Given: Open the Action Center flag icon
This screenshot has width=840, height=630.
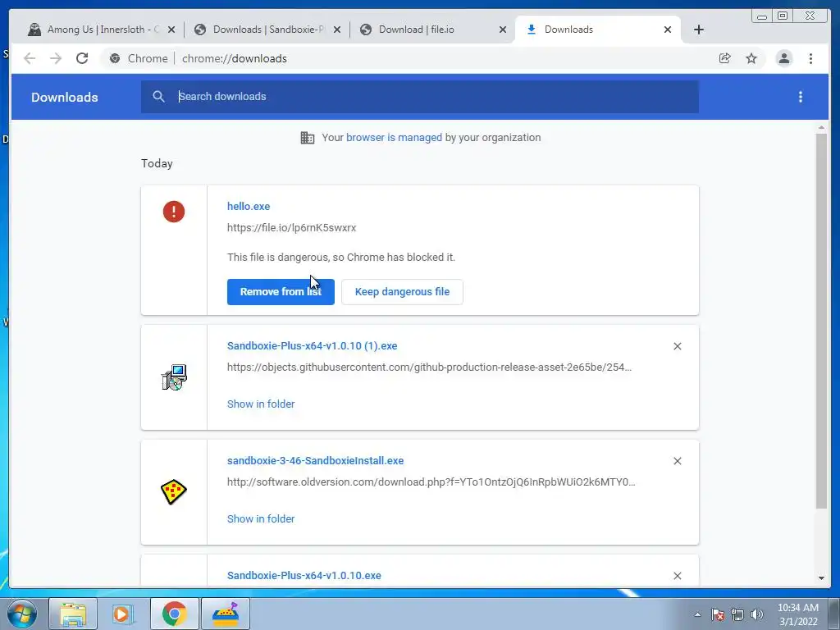Looking at the screenshot, I should pos(718,614).
